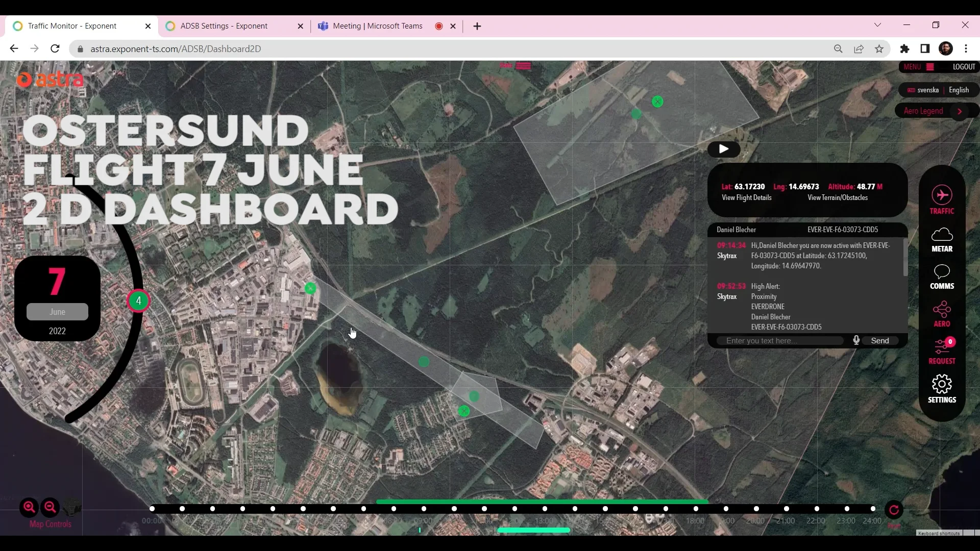The height and width of the screenshot is (551, 980).
Task: Open View Flight Details
Action: click(747, 198)
